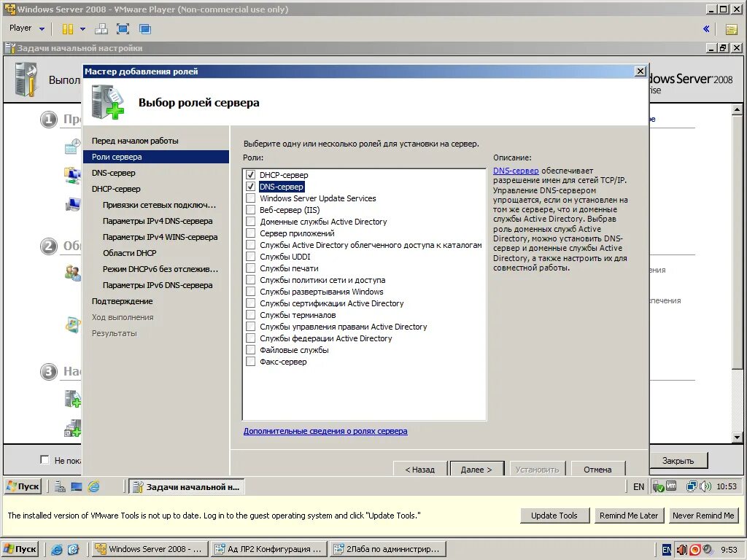
Task: Check the DHCP-сервер role checkbox
Action: click(251, 175)
